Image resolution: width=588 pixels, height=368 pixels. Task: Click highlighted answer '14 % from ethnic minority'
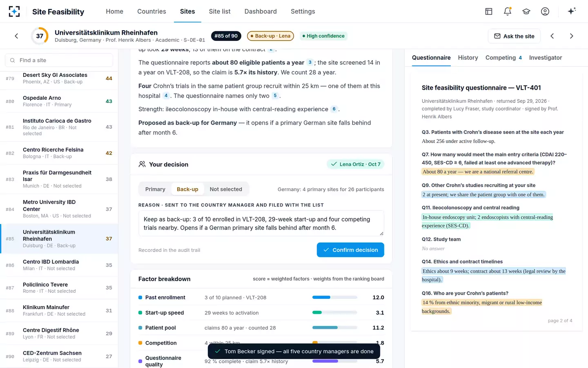click(x=482, y=307)
